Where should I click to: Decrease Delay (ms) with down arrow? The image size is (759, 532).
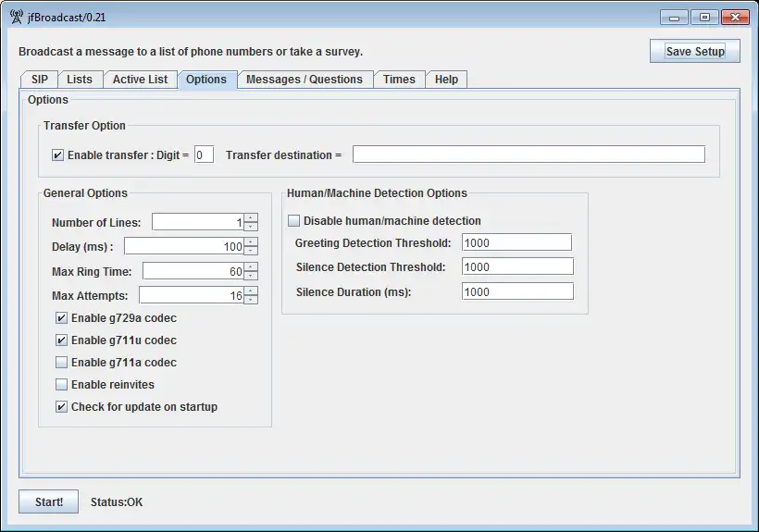(x=251, y=251)
